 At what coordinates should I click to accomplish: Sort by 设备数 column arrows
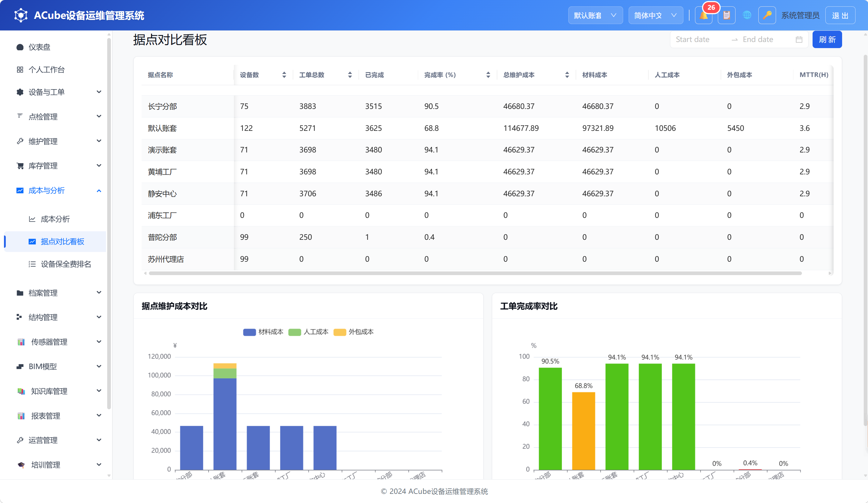pyautogui.click(x=284, y=75)
